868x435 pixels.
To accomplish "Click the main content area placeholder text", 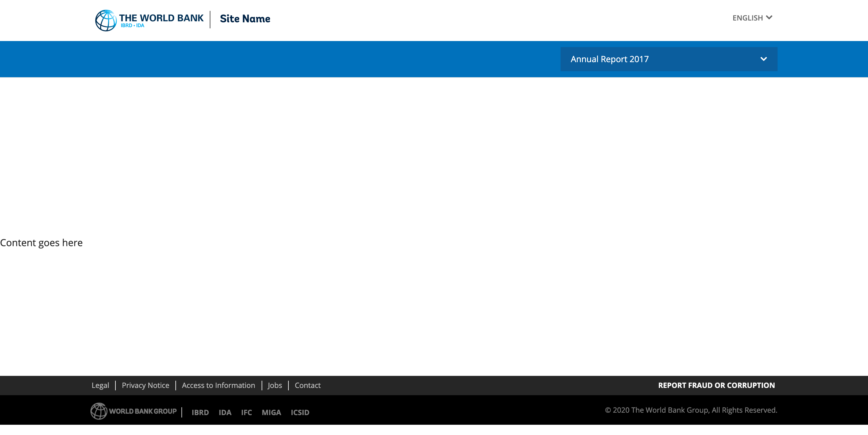I will [41, 243].
